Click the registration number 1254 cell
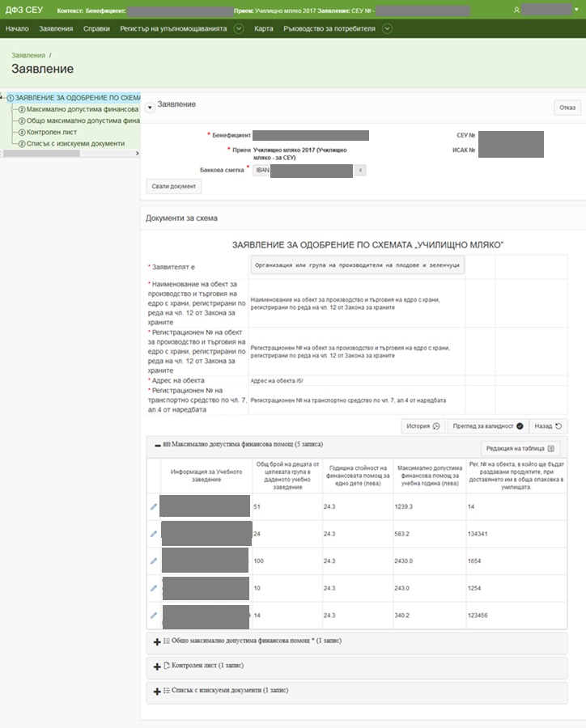 point(474,588)
